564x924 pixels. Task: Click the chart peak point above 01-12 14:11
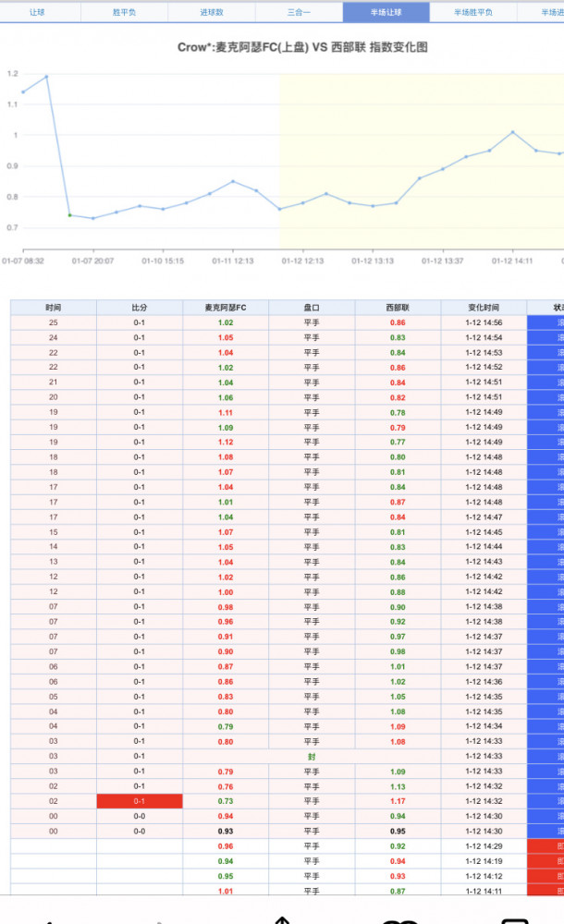pos(512,132)
